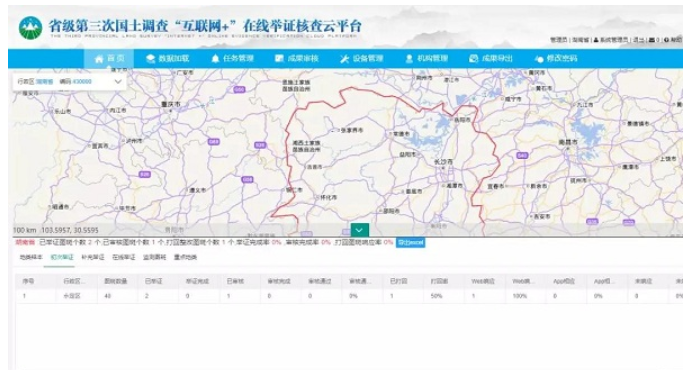
Task: Open the 数据加载 data loading icon
Action: (151, 59)
